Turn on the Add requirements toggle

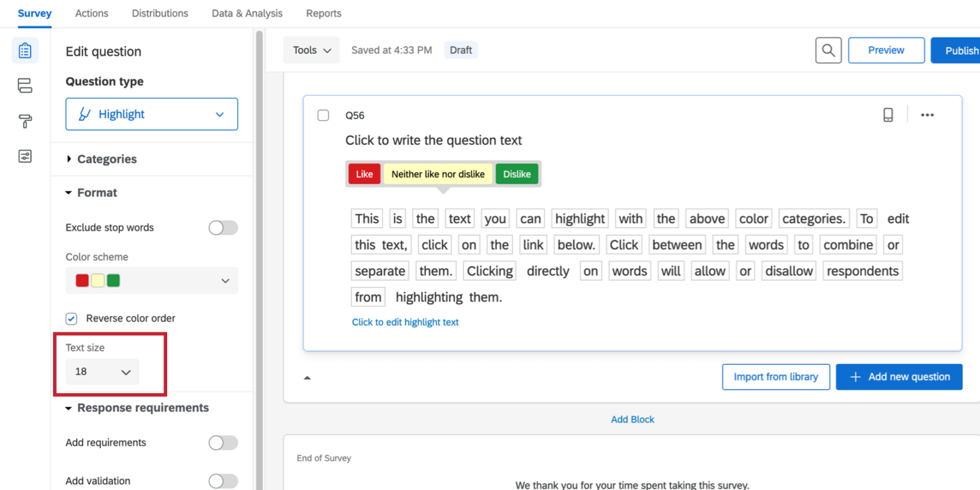[x=223, y=442]
